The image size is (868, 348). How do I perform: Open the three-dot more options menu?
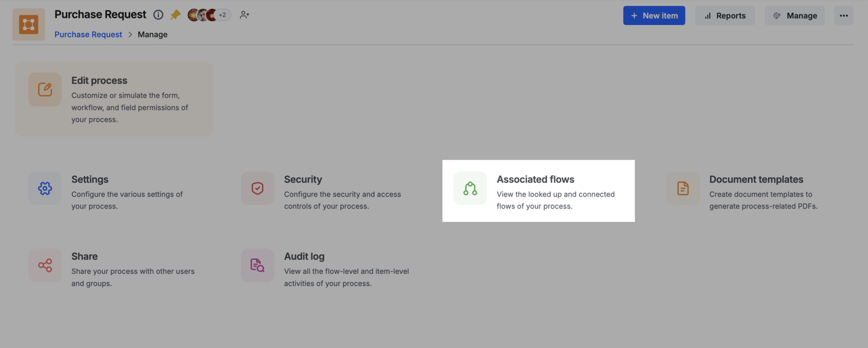pos(844,16)
